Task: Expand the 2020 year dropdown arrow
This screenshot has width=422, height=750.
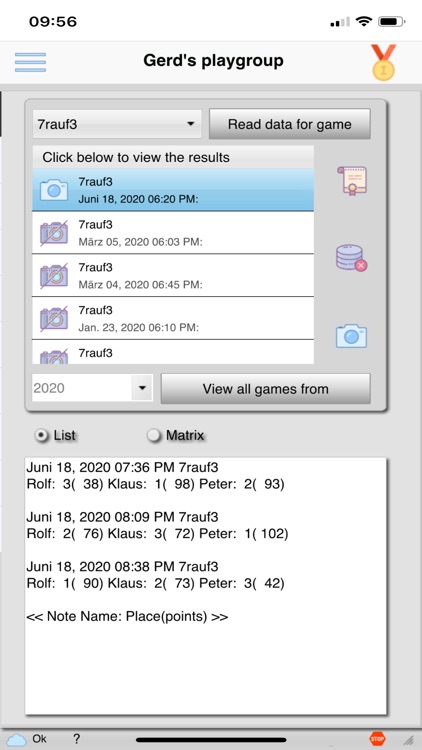Action: [x=142, y=388]
